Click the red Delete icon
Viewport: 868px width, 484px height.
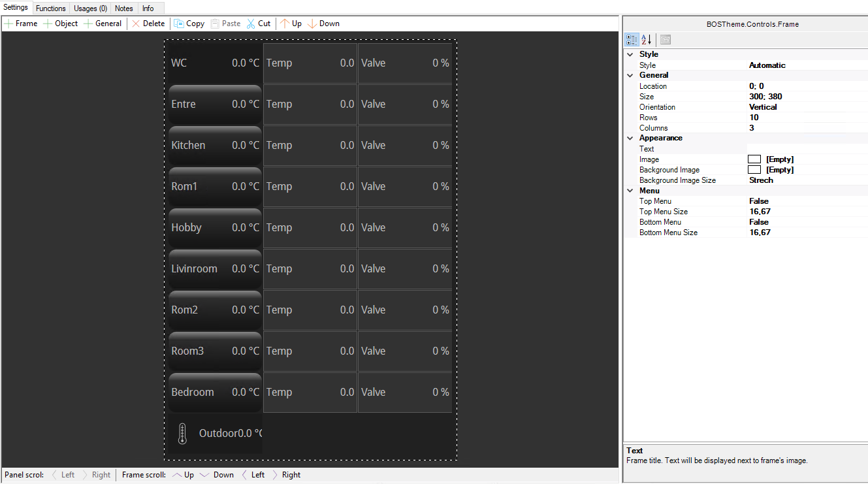(136, 24)
